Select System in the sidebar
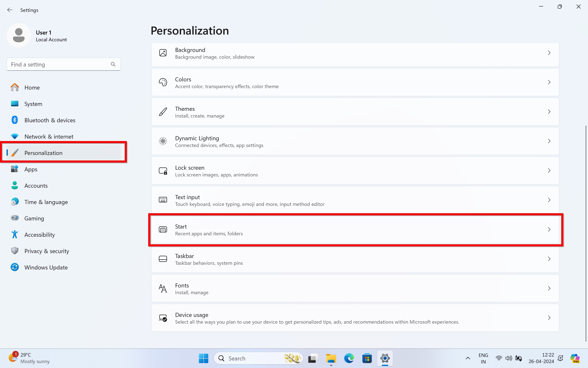 click(64, 104)
